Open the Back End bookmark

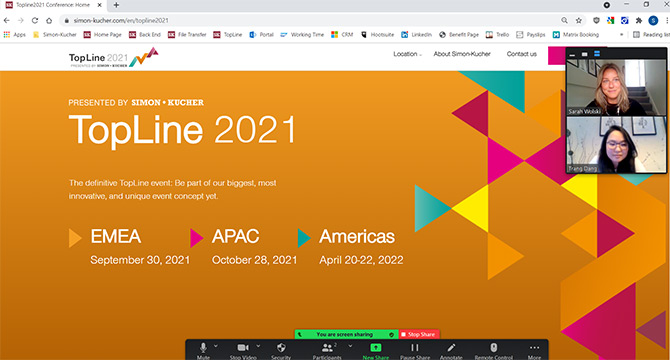pyautogui.click(x=145, y=35)
